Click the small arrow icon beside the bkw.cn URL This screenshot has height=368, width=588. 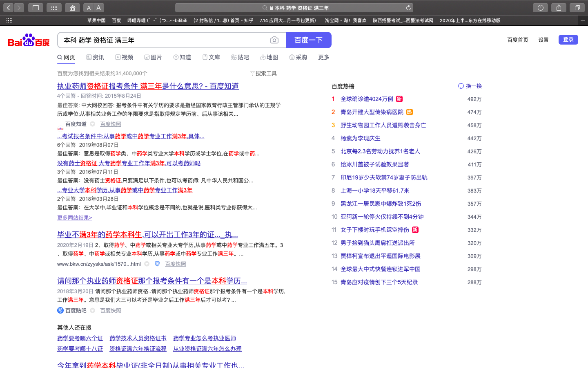(x=147, y=264)
